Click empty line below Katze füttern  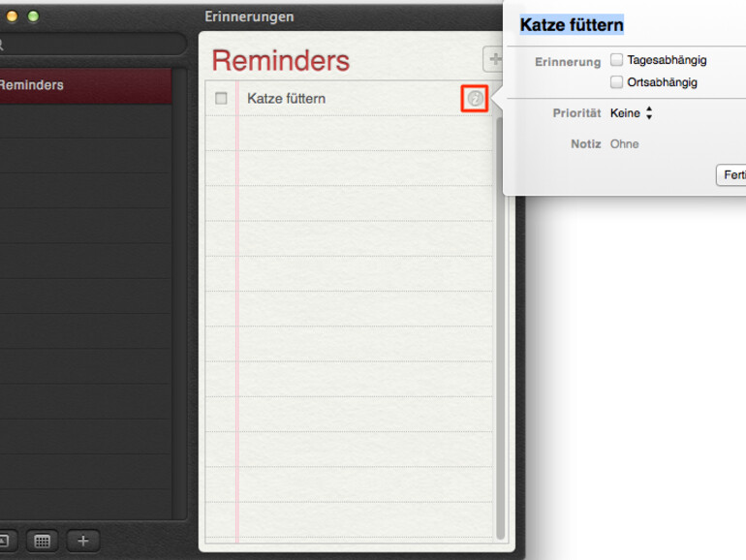pyautogui.click(x=364, y=134)
